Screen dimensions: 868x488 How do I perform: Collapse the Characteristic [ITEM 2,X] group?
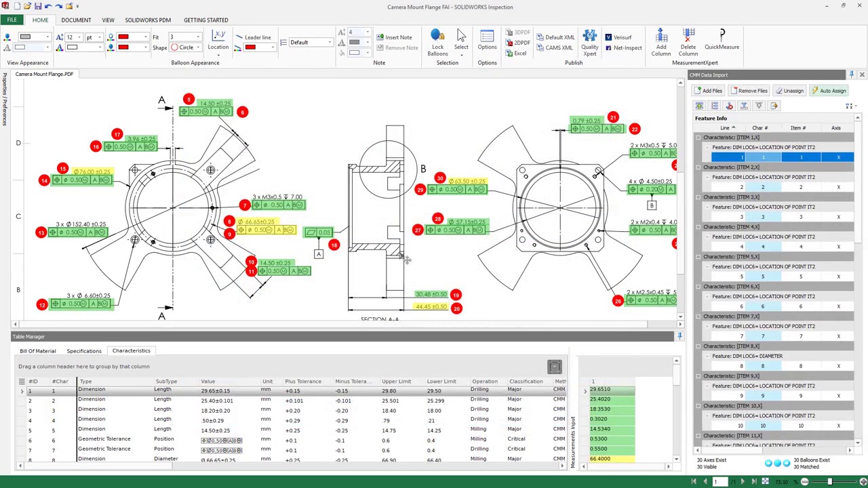click(x=698, y=167)
